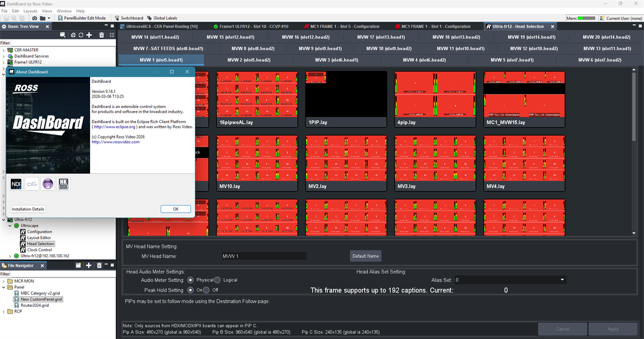This screenshot has width=644, height=339.
Task: Minimize the File Navigator panel
Action: (x=107, y=265)
